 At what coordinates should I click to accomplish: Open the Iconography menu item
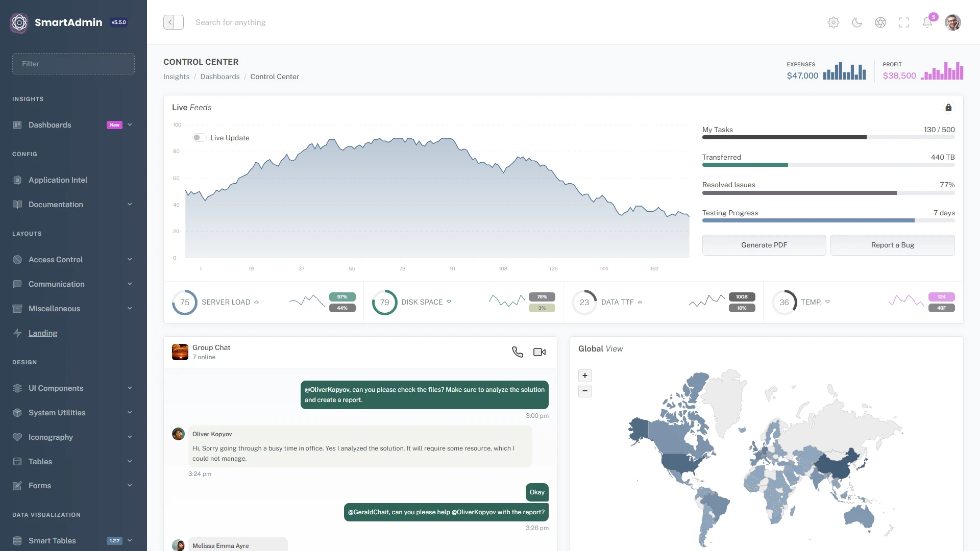point(73,437)
